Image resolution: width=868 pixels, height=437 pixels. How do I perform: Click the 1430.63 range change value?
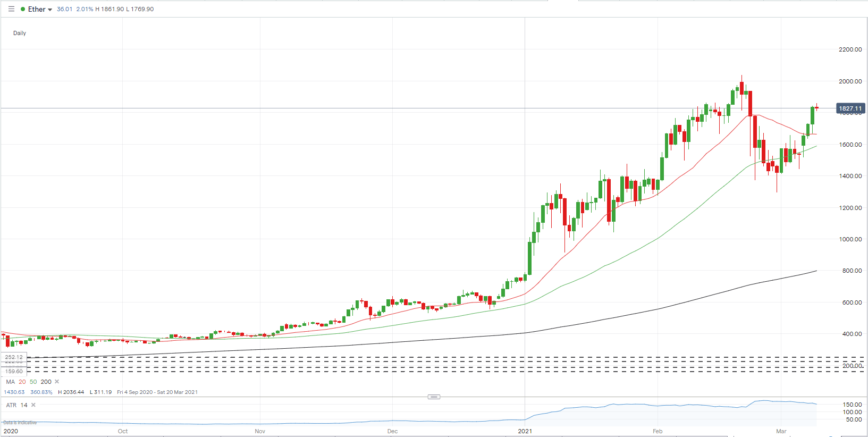coord(14,392)
